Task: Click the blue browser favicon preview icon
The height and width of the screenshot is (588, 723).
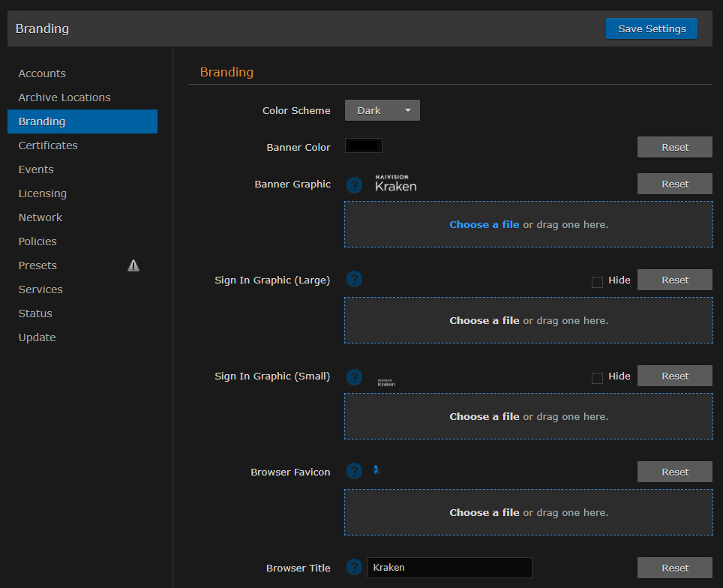Action: tap(377, 471)
